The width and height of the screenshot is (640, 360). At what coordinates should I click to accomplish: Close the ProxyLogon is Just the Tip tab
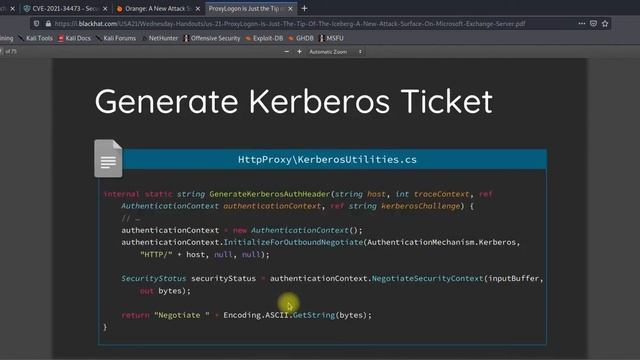(290, 9)
